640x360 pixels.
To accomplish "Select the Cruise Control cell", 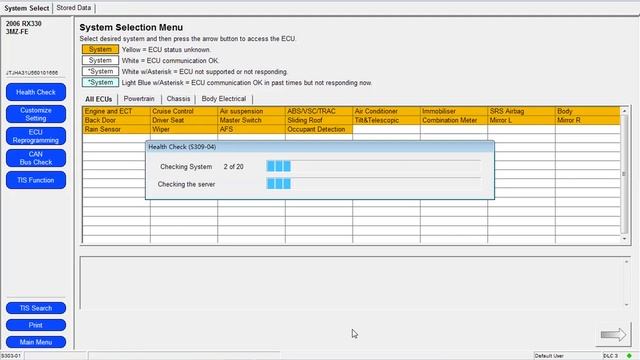I will [x=184, y=111].
